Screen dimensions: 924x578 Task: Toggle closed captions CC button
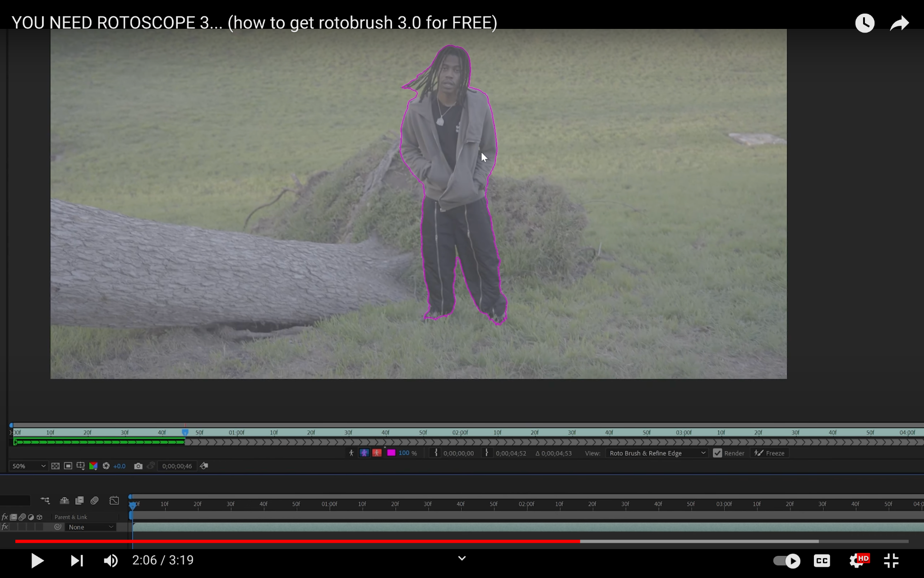tap(822, 561)
